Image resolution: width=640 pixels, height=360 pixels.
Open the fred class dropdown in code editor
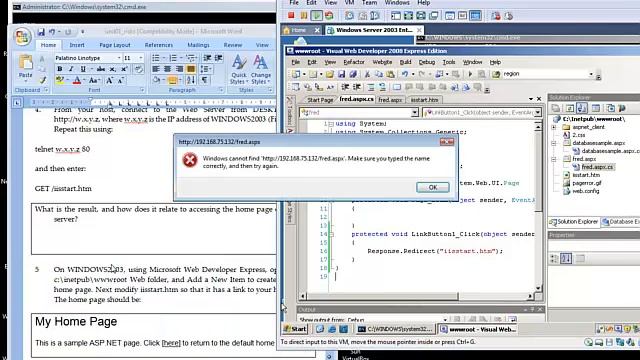click(415, 112)
